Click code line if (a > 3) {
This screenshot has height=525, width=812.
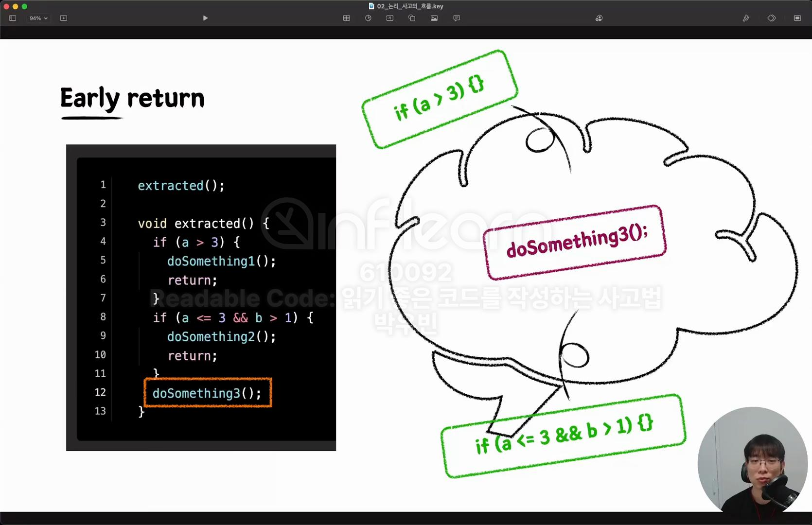(x=196, y=242)
